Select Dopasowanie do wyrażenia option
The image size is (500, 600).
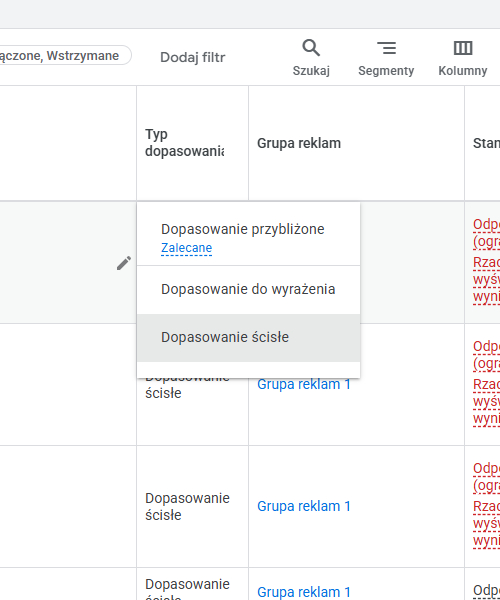point(248,289)
